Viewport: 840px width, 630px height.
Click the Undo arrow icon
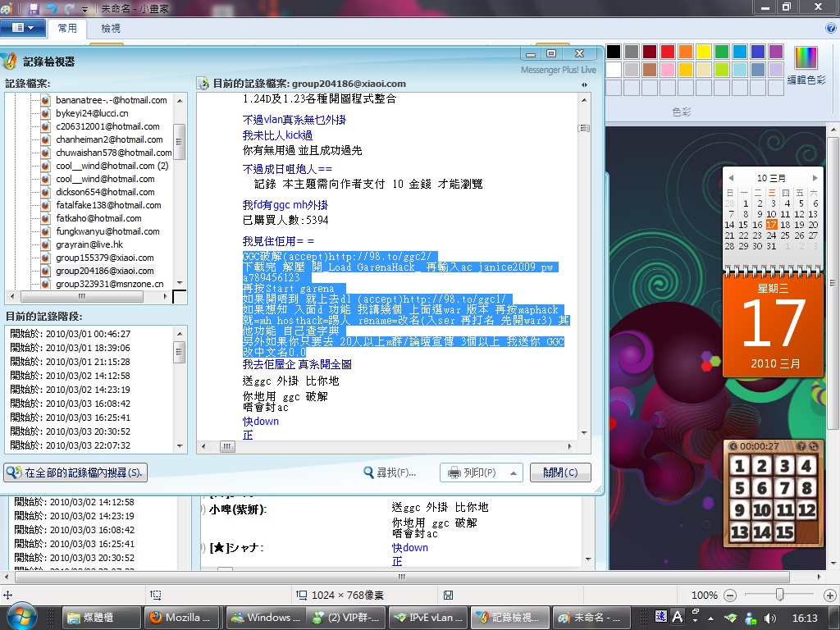point(52,8)
